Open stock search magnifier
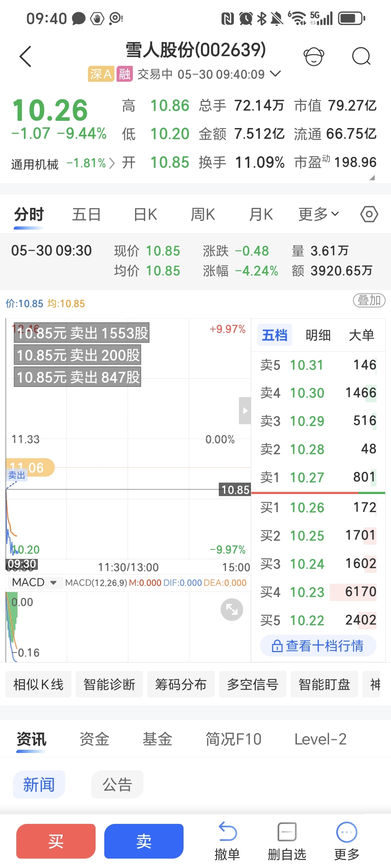The width and height of the screenshot is (391, 868). (361, 56)
